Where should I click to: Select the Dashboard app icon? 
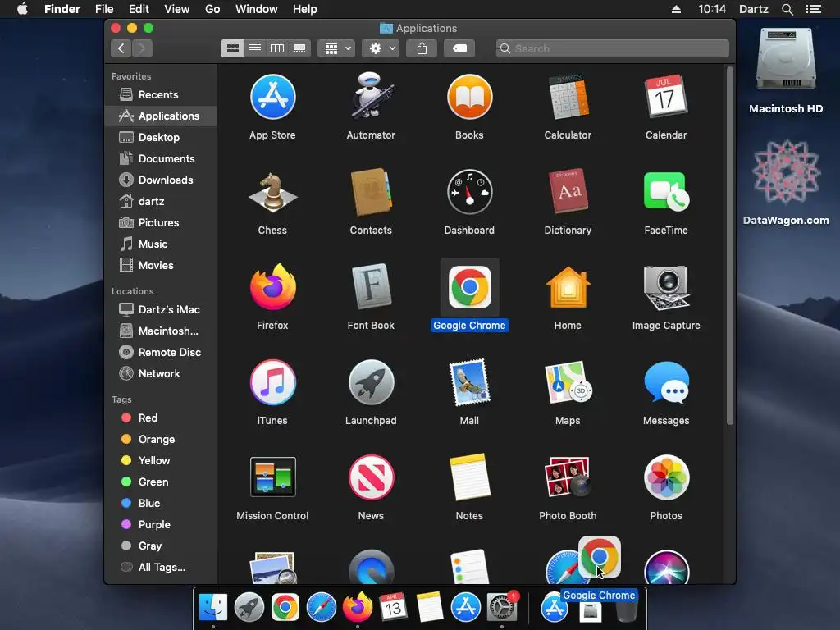[469, 192]
